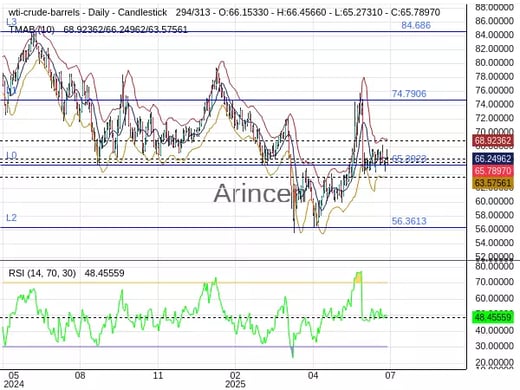The width and height of the screenshot is (520, 390).
Task: Click the '04' date axis label
Action: click(x=313, y=376)
